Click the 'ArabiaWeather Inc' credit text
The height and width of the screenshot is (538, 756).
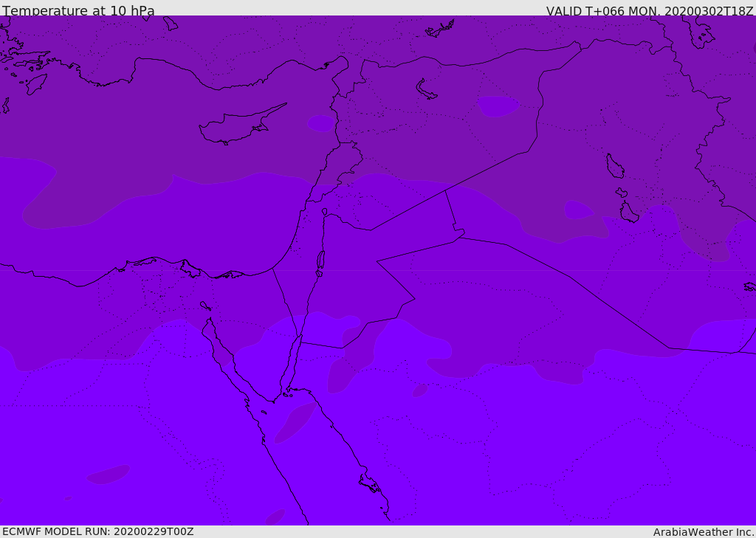[703, 532]
